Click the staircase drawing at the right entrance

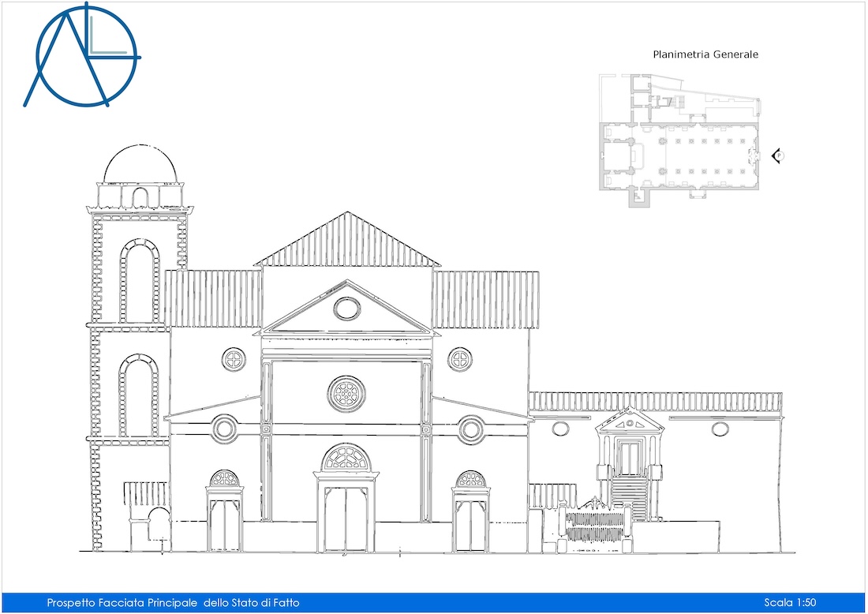(631, 493)
